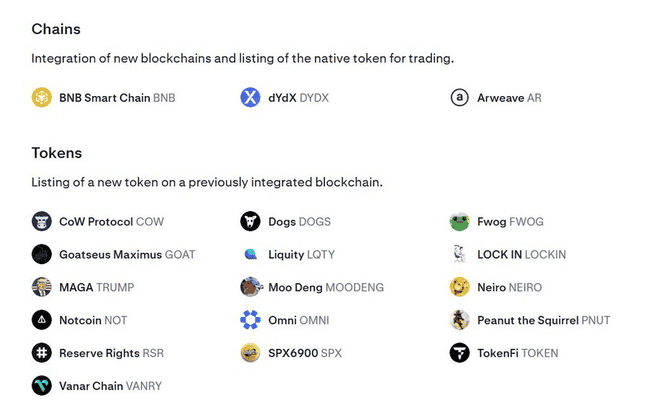
Task: Click the Reserve Rights hash icon
Action: click(x=41, y=353)
